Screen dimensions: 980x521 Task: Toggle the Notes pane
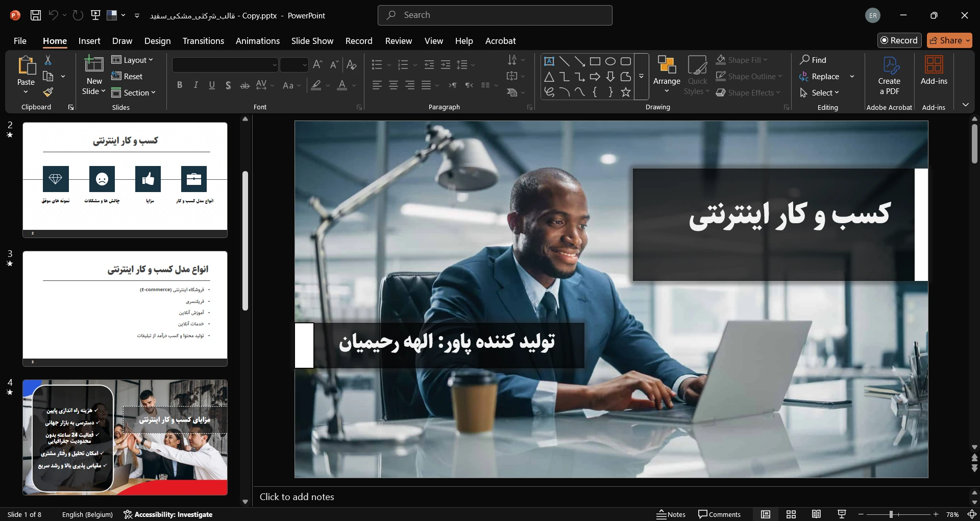(x=671, y=514)
